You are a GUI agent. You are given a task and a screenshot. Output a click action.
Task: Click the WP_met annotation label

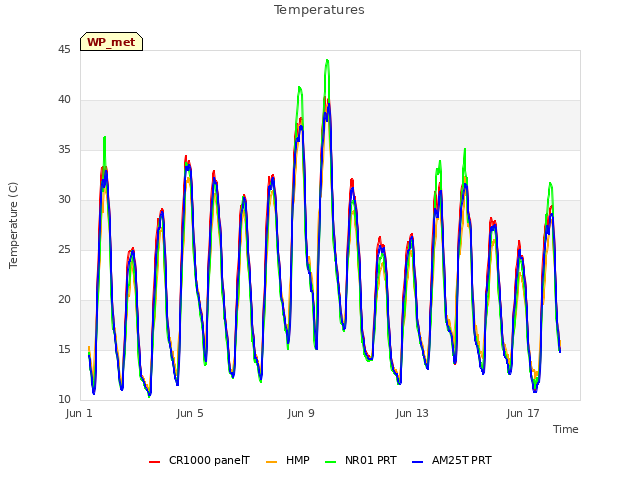point(111,42)
